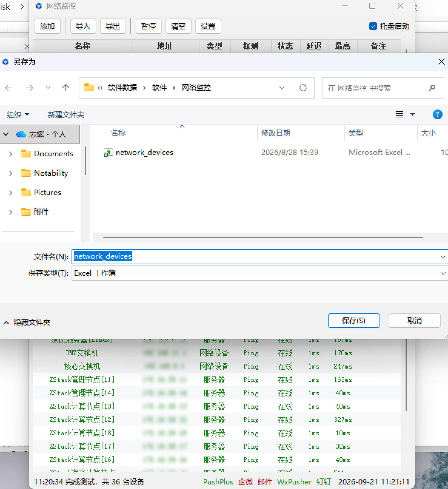Click 暂停 button in 网络监控 window
The height and width of the screenshot is (489, 448).
pyautogui.click(x=149, y=26)
